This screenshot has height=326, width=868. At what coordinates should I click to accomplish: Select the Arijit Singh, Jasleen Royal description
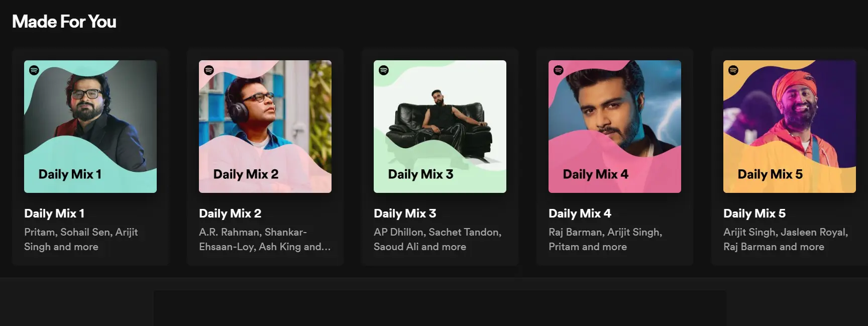point(786,239)
